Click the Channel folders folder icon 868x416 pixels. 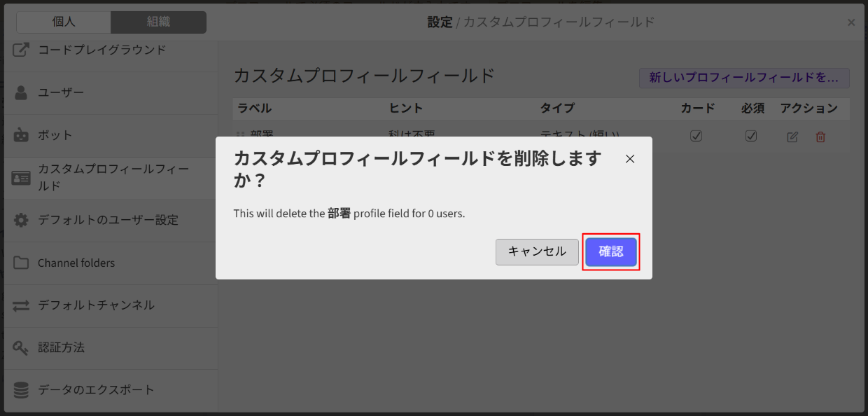(21, 263)
